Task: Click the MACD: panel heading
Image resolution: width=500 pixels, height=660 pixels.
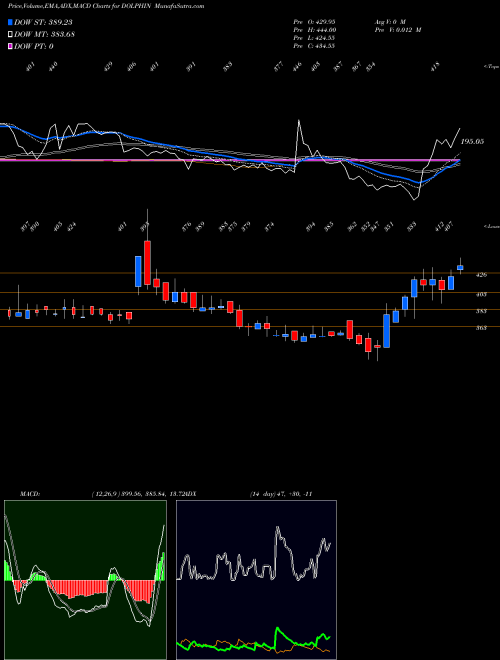Action: click(30, 494)
